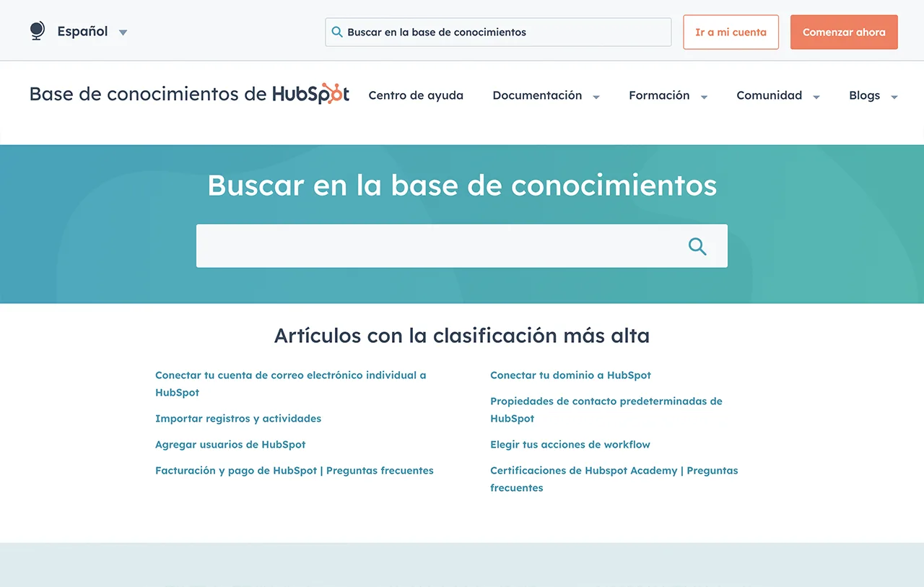Open Certificaciones de Hubspot Academy article
924x587 pixels.
pyautogui.click(x=614, y=479)
